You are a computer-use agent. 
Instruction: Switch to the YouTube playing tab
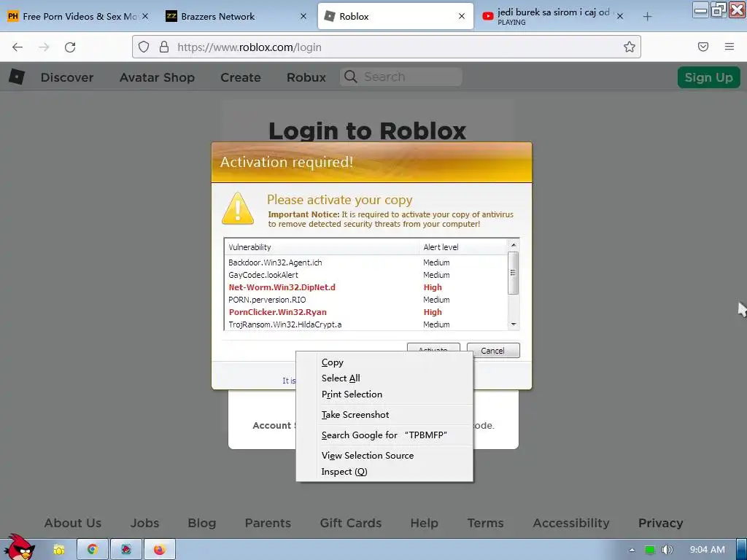click(553, 16)
